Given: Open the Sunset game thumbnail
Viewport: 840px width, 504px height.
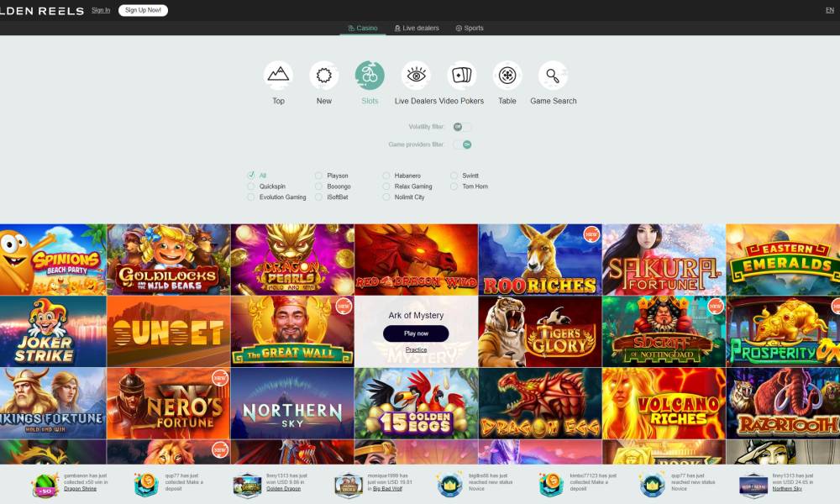Looking at the screenshot, I should pos(169,332).
